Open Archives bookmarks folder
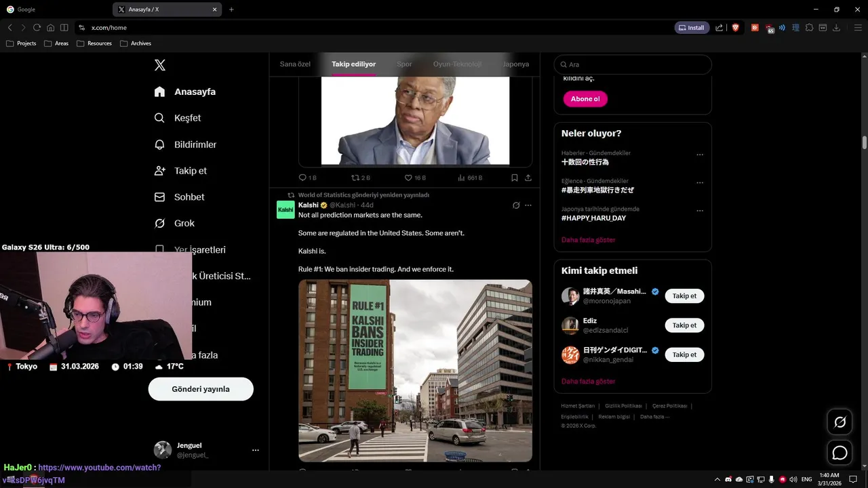The width and height of the screenshot is (868, 488). [136, 43]
